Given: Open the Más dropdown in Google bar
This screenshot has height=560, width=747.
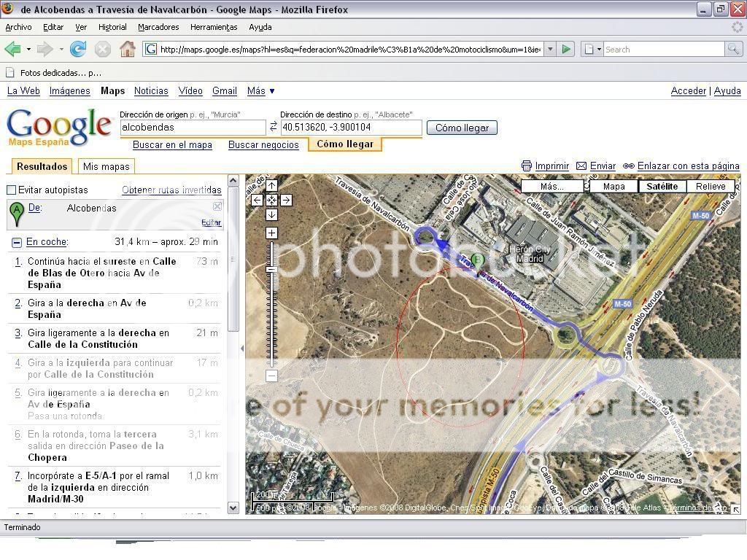Looking at the screenshot, I should pos(260,91).
